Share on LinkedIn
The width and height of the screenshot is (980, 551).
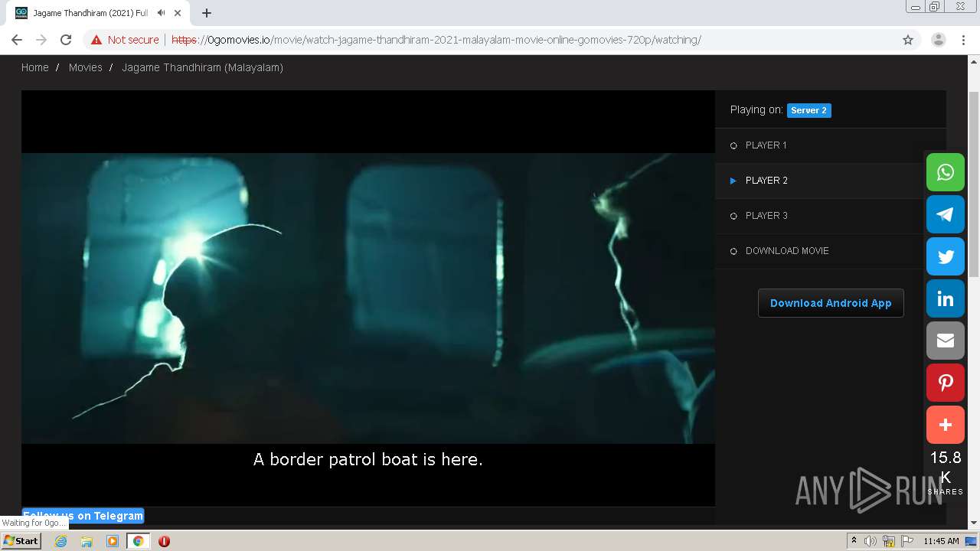(x=946, y=298)
